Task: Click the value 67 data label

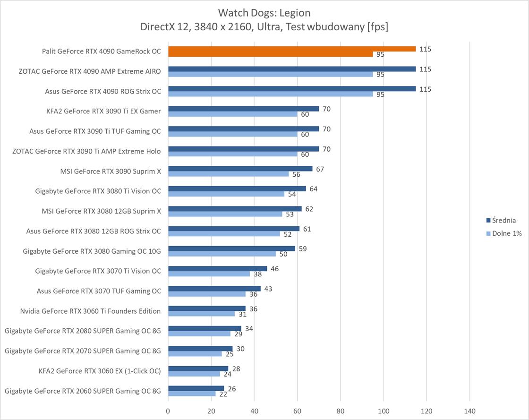Action: point(320,169)
